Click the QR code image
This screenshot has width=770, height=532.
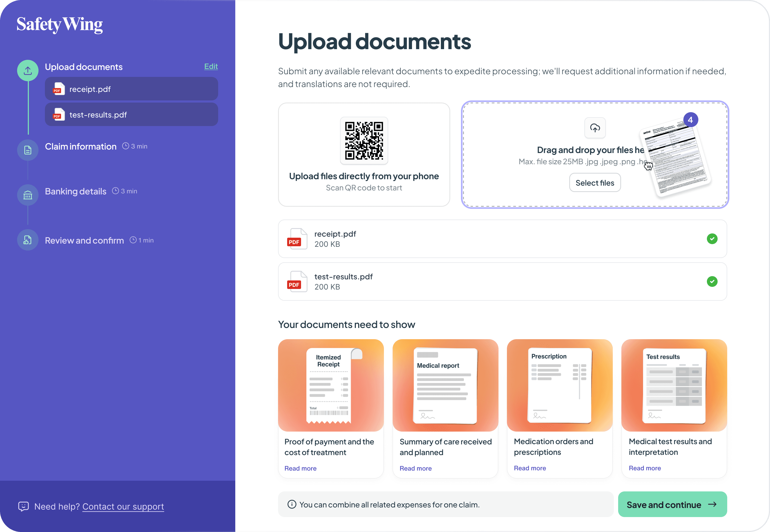[364, 141]
